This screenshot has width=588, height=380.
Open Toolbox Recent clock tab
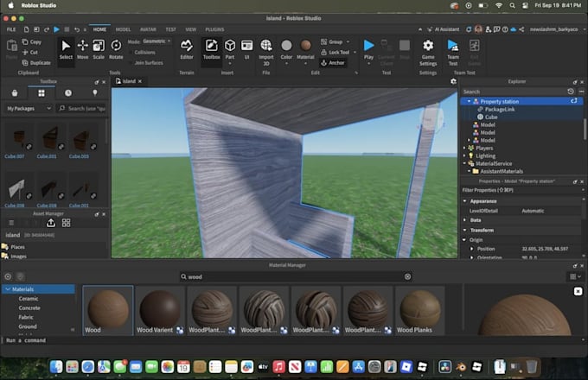click(67, 93)
